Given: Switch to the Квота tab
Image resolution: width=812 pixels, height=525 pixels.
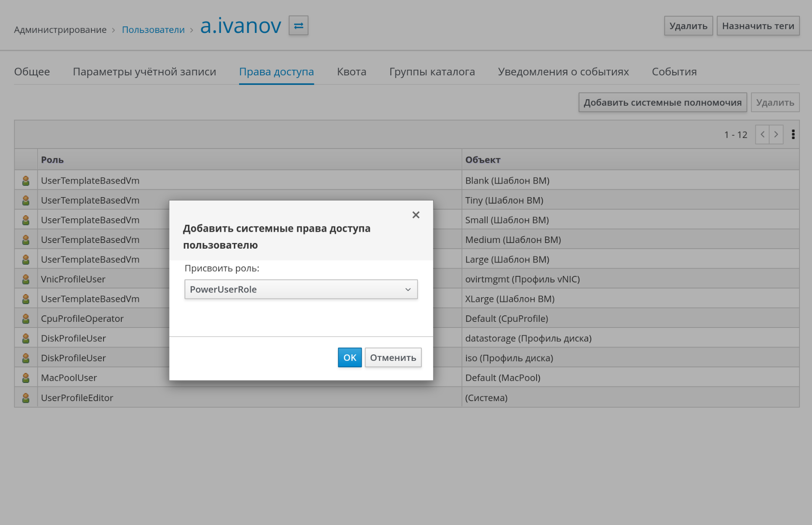Looking at the screenshot, I should click(x=351, y=72).
